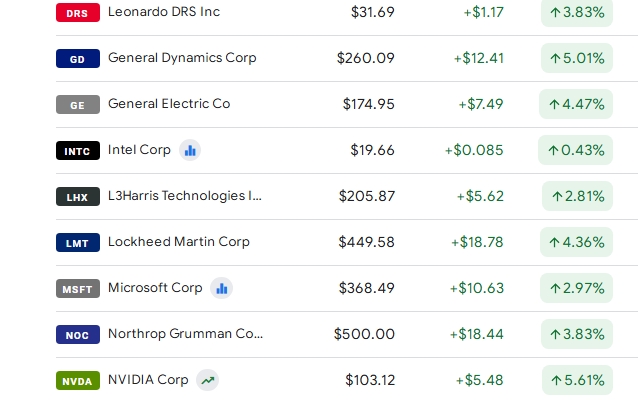Viewport: 638px width, 410px height.
Task: Select the LHX ticker badge
Action: (x=78, y=196)
